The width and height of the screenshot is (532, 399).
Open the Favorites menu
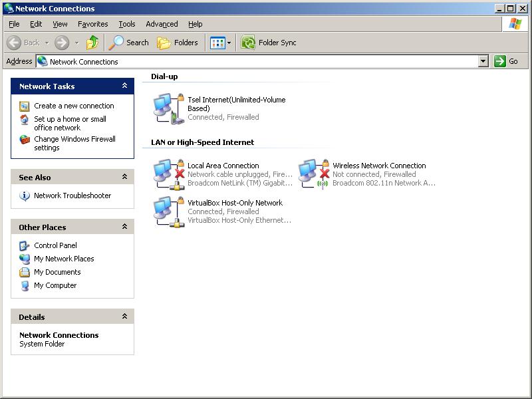(93, 24)
